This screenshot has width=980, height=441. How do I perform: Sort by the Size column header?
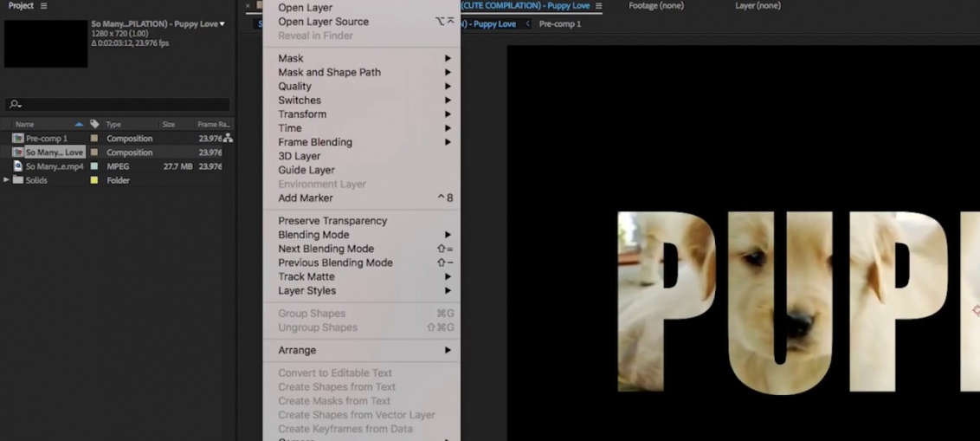(169, 124)
